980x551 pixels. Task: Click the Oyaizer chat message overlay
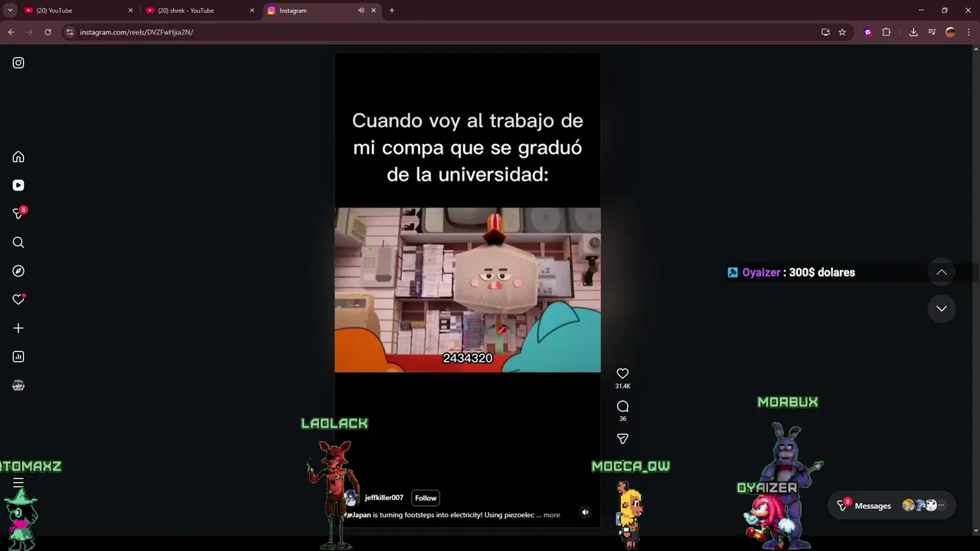coord(791,272)
